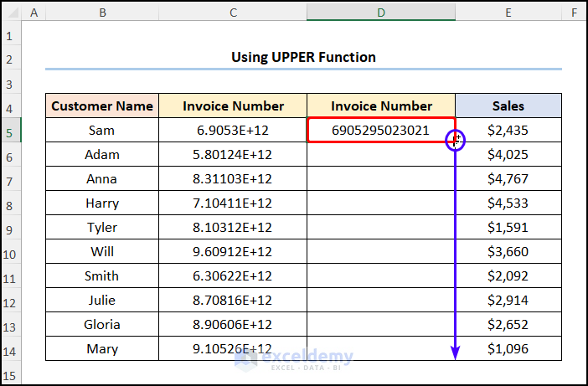Viewport: 588px width, 386px height.
Task: Select row header 11
Action: (x=11, y=277)
